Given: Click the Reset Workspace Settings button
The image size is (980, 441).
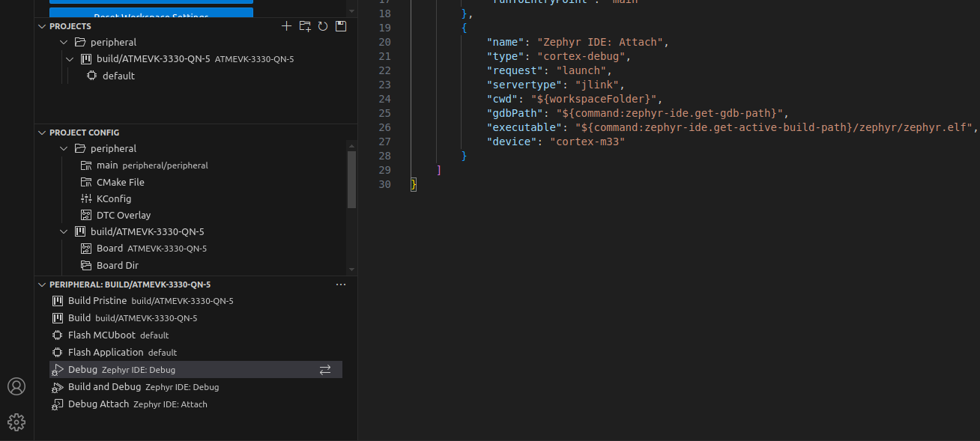Looking at the screenshot, I should point(151,12).
